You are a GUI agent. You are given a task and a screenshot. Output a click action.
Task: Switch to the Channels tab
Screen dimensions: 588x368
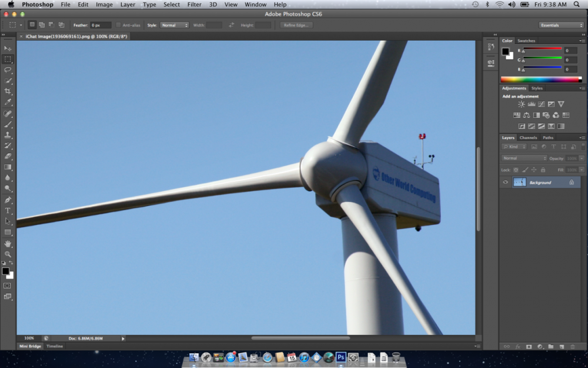coord(528,137)
